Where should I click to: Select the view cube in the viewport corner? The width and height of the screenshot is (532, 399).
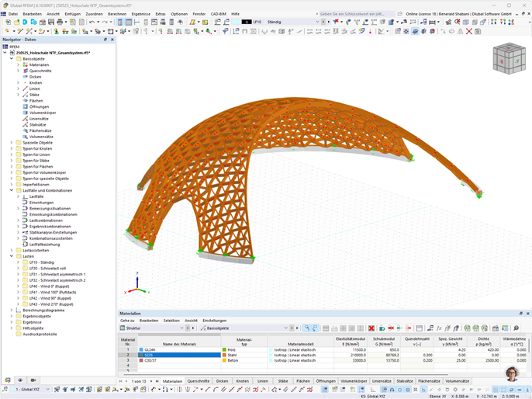pos(509,58)
